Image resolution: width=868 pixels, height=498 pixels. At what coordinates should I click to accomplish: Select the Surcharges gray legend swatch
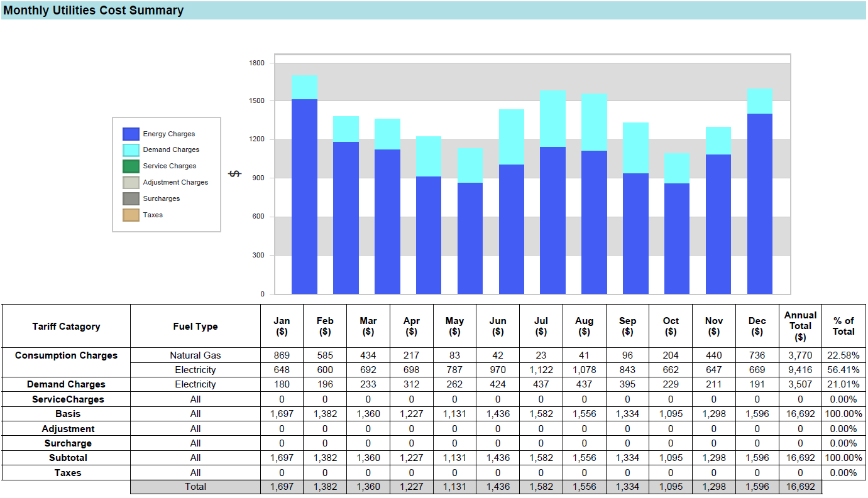click(x=131, y=199)
